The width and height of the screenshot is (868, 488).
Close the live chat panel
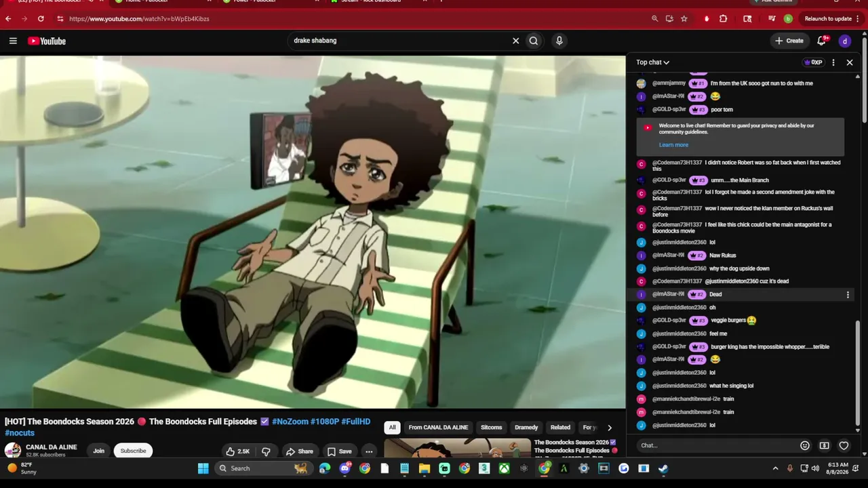pyautogui.click(x=850, y=62)
